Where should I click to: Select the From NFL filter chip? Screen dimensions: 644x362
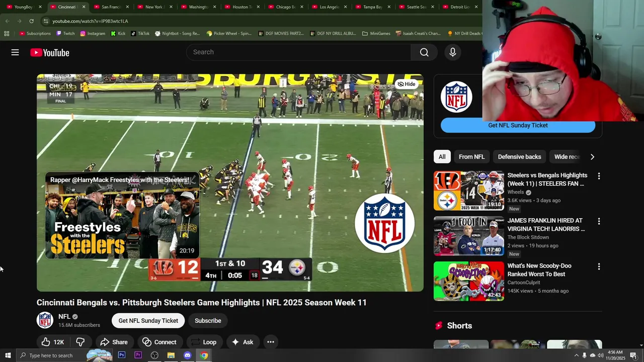point(471,157)
